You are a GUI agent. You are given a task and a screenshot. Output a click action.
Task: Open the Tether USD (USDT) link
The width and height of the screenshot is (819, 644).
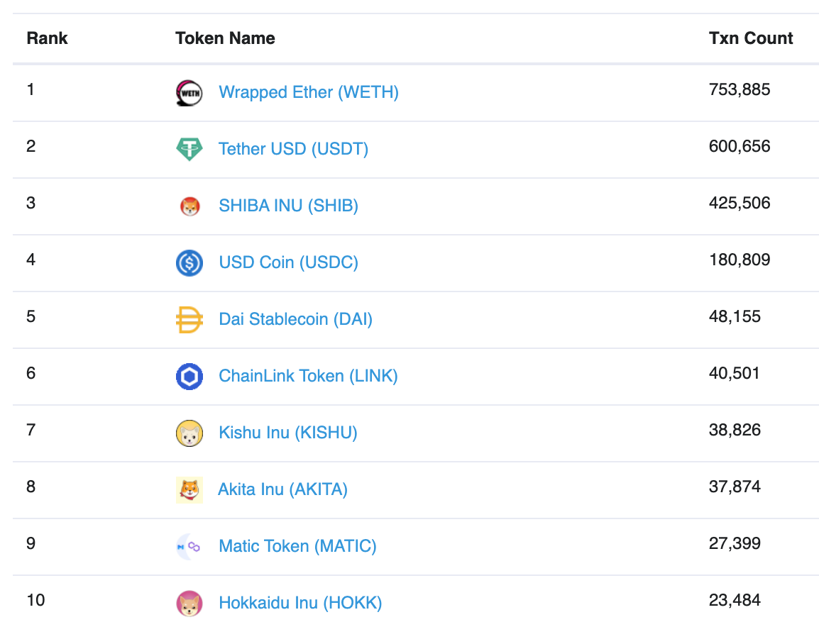(x=293, y=149)
